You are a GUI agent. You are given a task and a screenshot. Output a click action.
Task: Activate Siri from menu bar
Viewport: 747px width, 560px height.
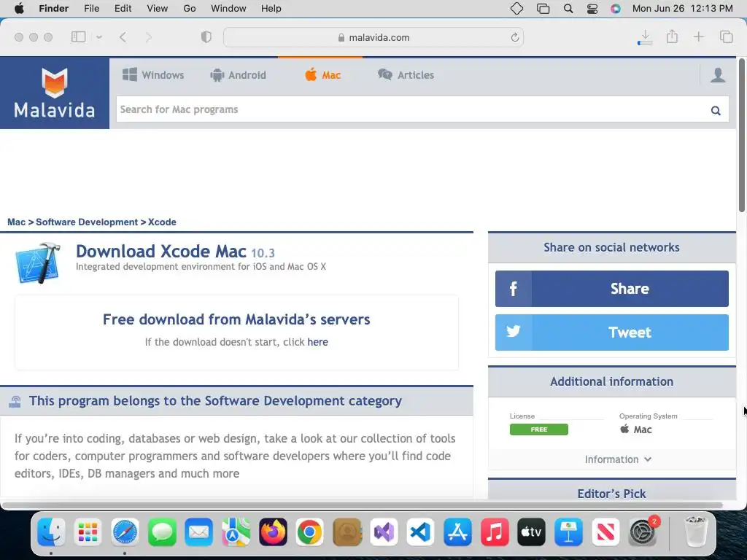(x=616, y=9)
